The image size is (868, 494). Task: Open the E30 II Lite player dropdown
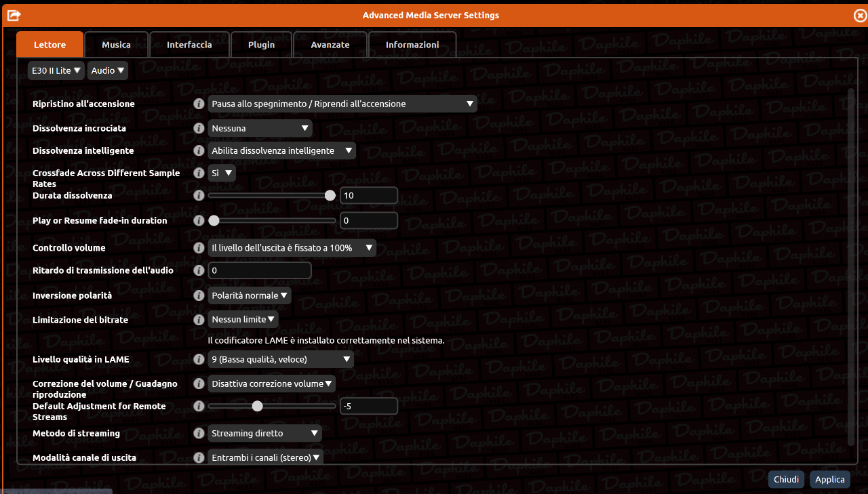tap(56, 70)
